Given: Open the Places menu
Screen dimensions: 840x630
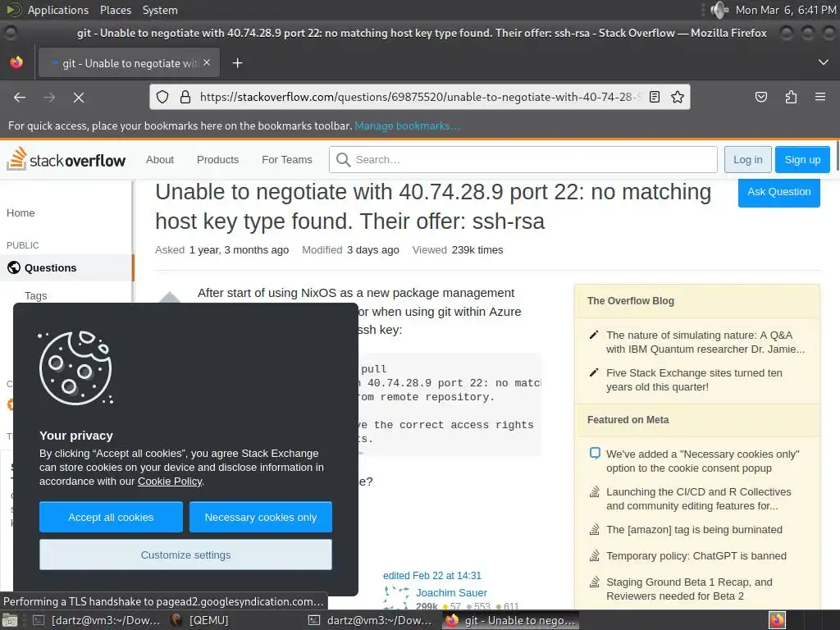Looking at the screenshot, I should point(115,10).
